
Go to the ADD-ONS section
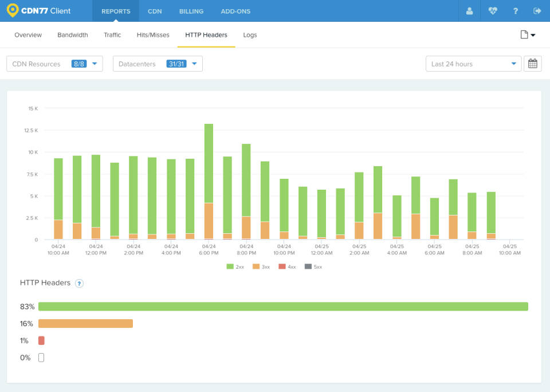235,11
